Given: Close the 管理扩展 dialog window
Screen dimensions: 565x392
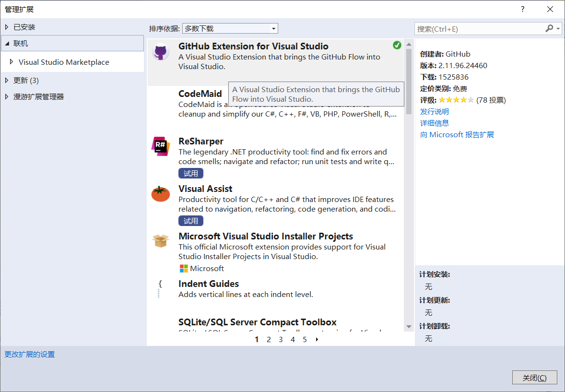Looking at the screenshot, I should coord(550,10).
